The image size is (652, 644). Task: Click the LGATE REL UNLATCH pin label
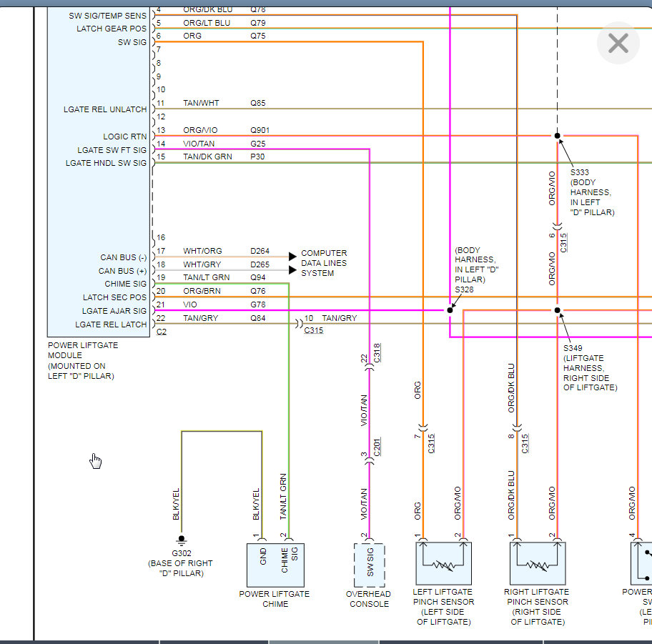coord(105,109)
